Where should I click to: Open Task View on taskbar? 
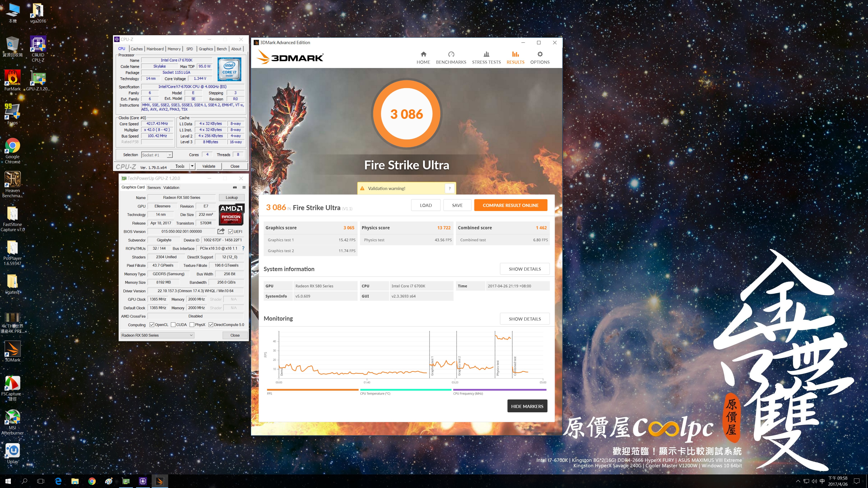(40, 481)
